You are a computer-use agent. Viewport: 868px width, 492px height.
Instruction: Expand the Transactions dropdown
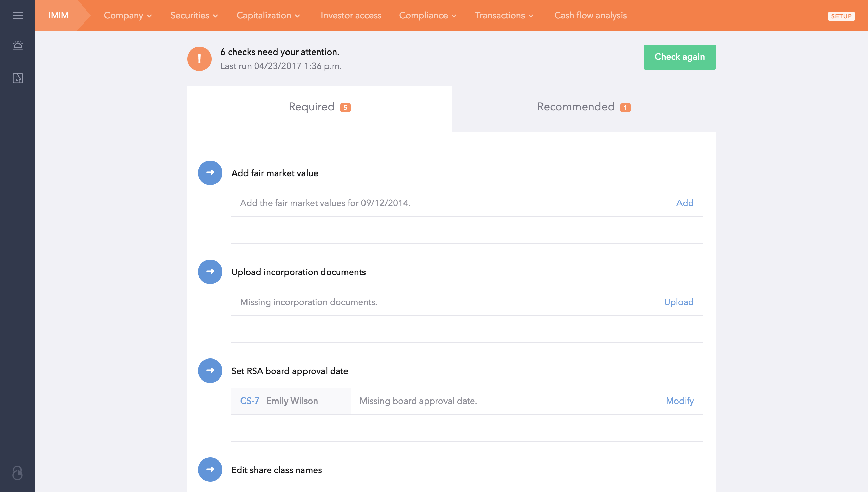tap(504, 16)
